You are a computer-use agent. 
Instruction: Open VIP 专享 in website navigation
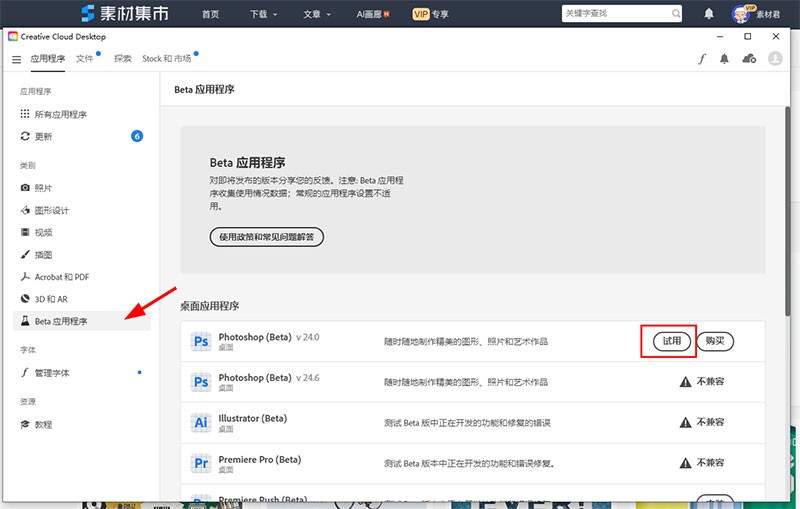tap(430, 14)
